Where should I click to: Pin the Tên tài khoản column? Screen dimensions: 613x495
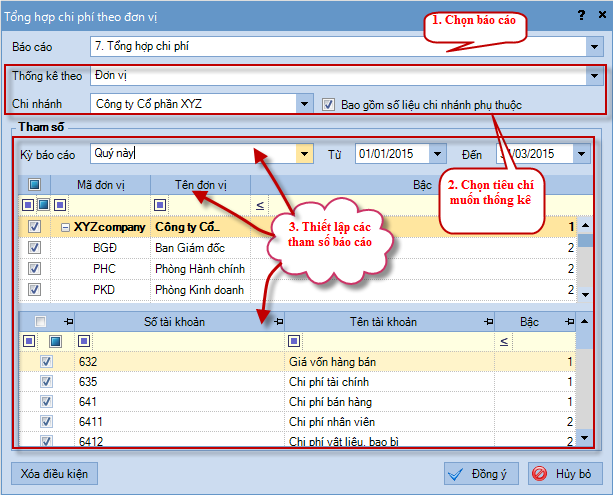(x=489, y=322)
